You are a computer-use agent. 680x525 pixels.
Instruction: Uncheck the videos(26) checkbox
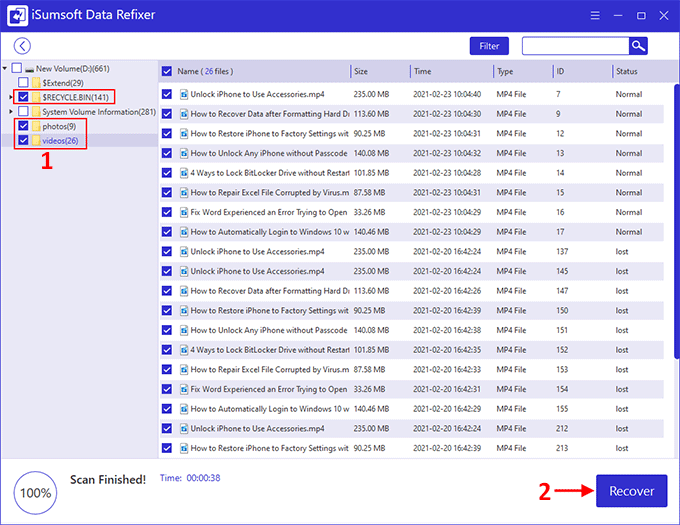23,140
